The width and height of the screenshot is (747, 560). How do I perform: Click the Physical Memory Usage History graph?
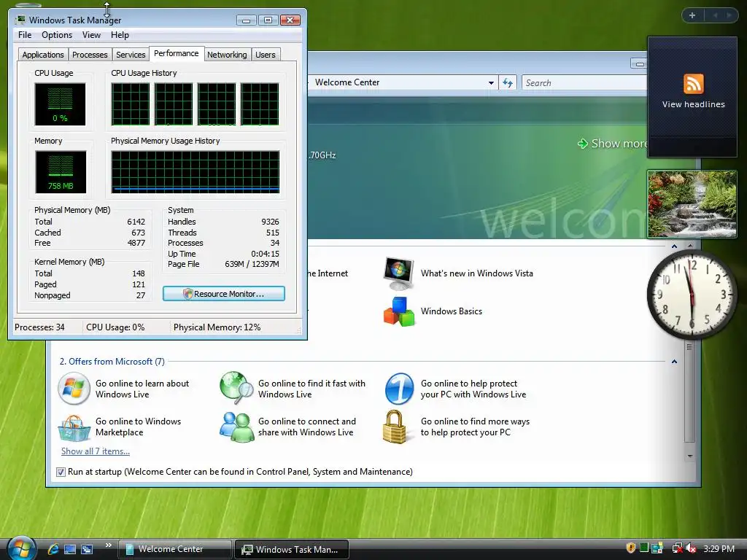196,172
